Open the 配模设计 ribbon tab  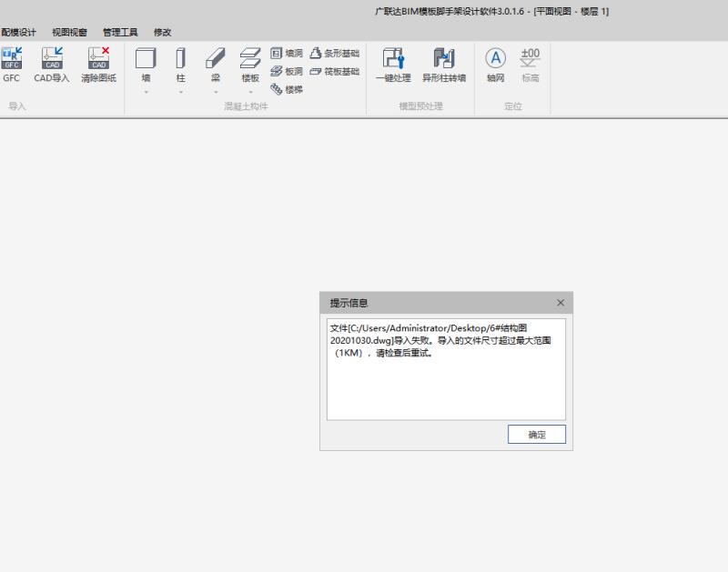tap(18, 32)
